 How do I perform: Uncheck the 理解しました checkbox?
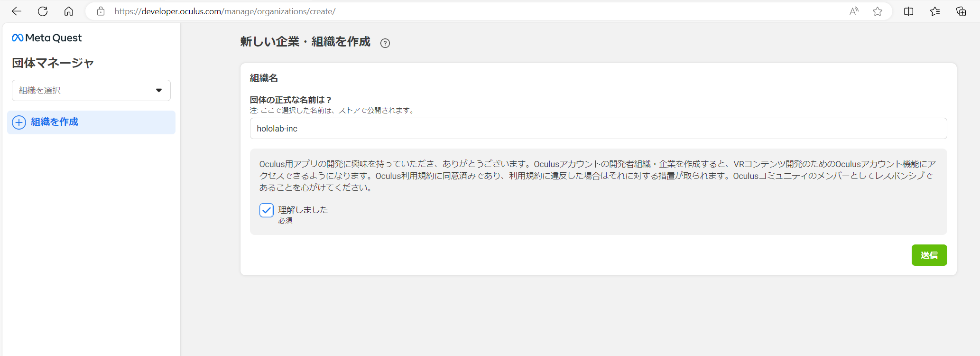click(267, 210)
